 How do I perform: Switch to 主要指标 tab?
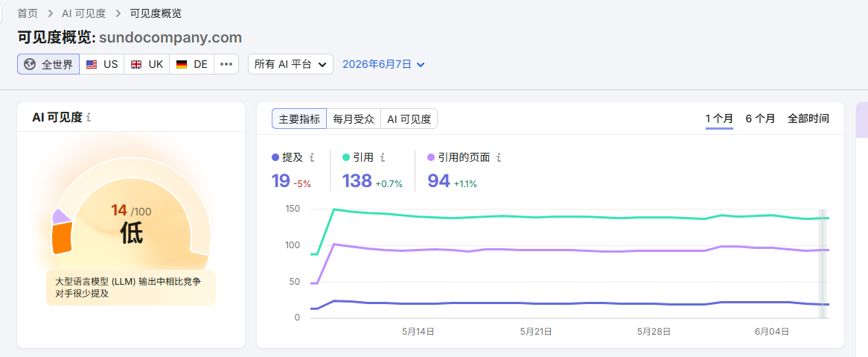299,119
